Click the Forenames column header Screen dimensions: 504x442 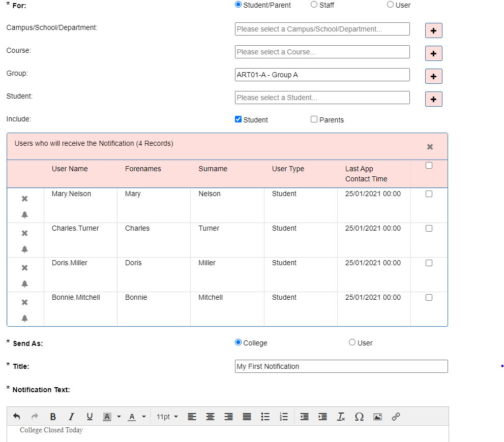click(143, 169)
